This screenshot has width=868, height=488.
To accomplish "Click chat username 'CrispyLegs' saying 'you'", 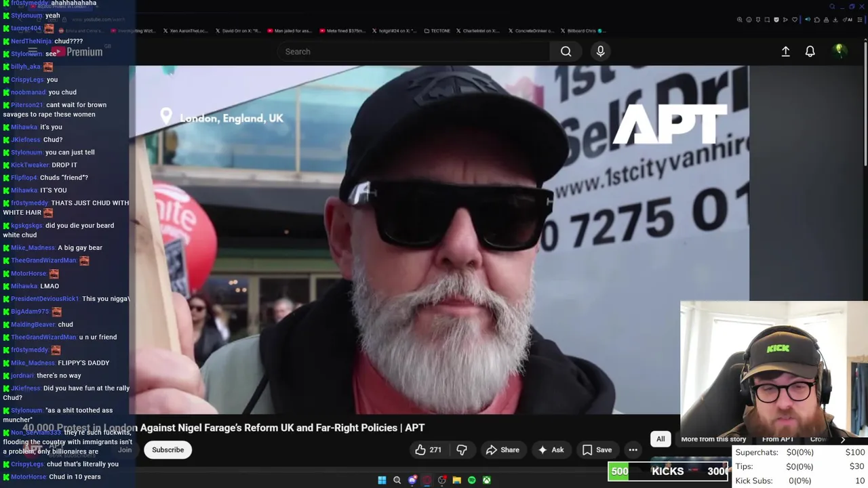I will pos(27,80).
